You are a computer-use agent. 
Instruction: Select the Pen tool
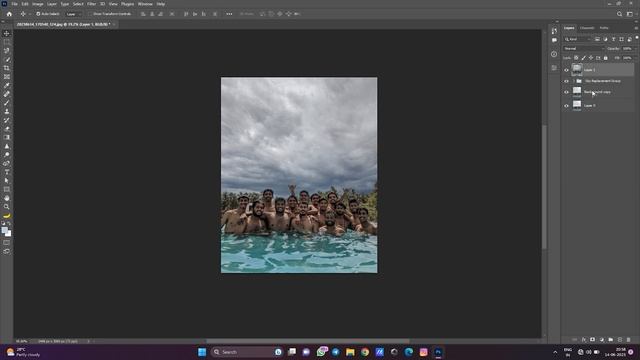pos(7,163)
